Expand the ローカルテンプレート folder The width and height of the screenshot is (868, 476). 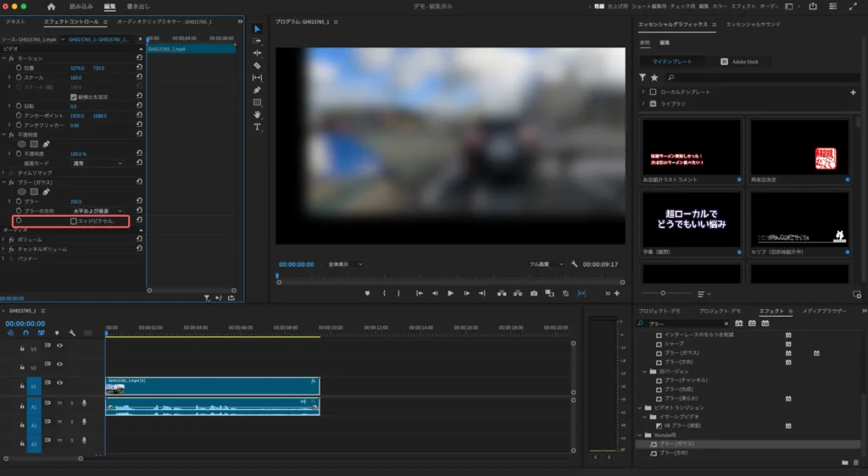pos(643,91)
